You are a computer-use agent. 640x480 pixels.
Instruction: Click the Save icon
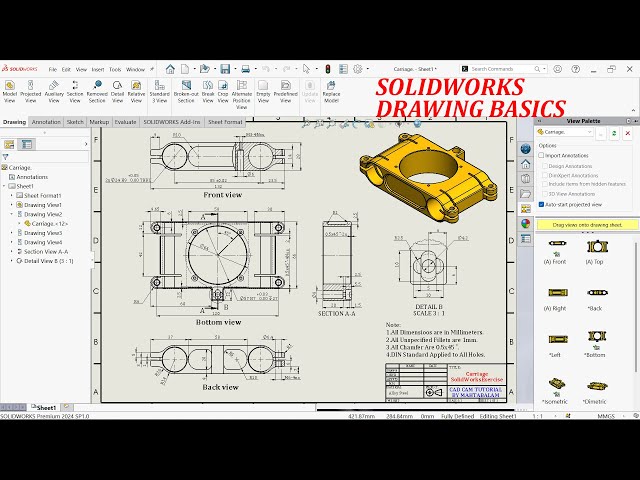225,69
